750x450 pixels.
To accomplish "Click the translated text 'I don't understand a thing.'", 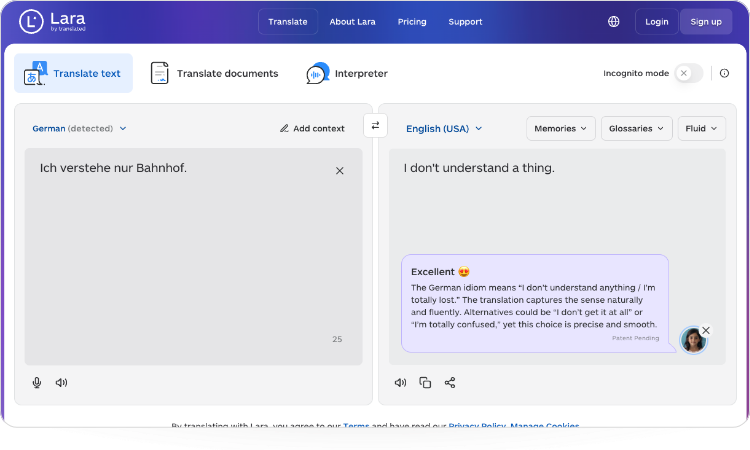I will pos(479,168).
